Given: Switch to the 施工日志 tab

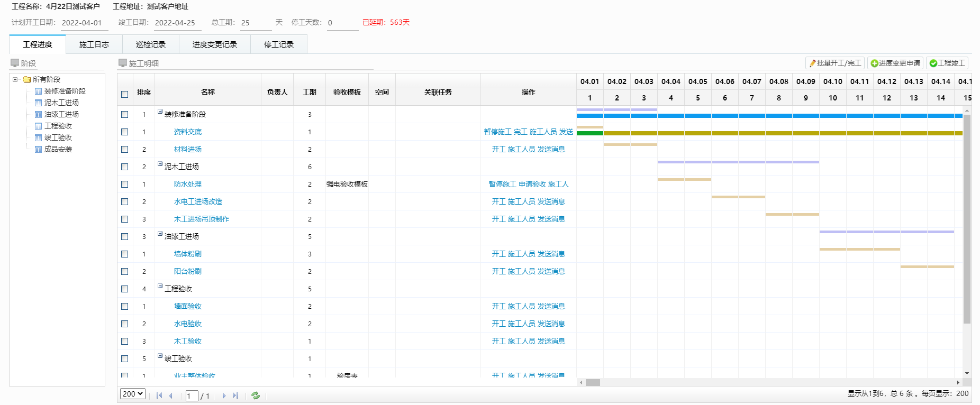Looking at the screenshot, I should [x=94, y=44].
